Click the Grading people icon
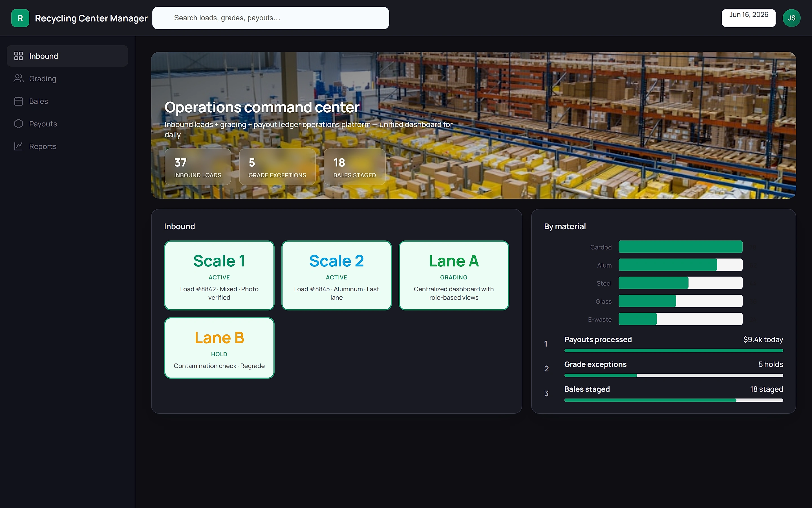Viewport: 812px width, 508px height. [x=18, y=78]
